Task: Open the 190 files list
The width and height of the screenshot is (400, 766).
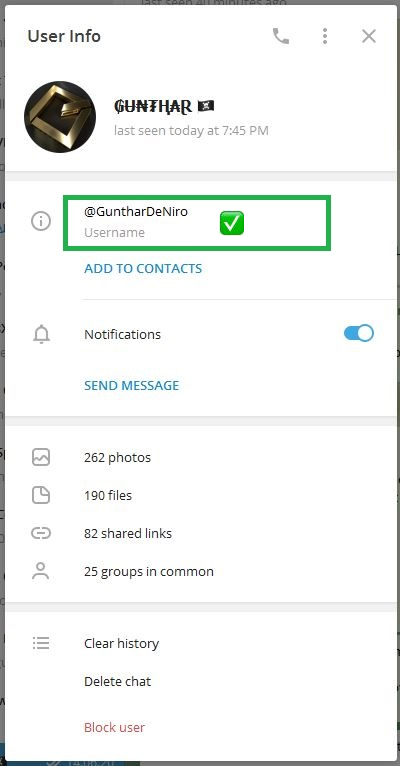Action: pyautogui.click(x=200, y=495)
